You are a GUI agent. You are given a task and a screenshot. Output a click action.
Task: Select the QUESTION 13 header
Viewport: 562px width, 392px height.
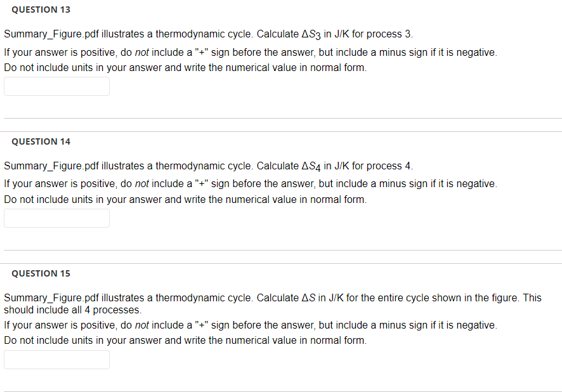(41, 10)
